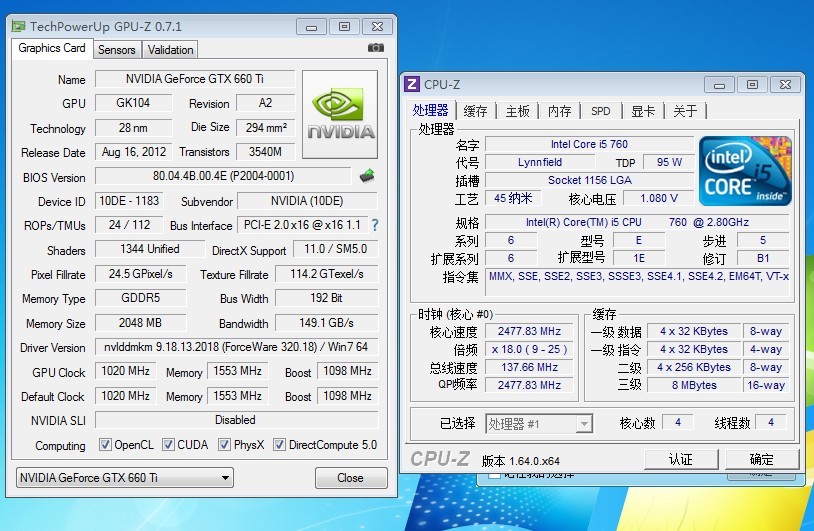The image size is (814, 531).
Task: Click the Memory Size value 2048 MB
Action: click(x=141, y=323)
